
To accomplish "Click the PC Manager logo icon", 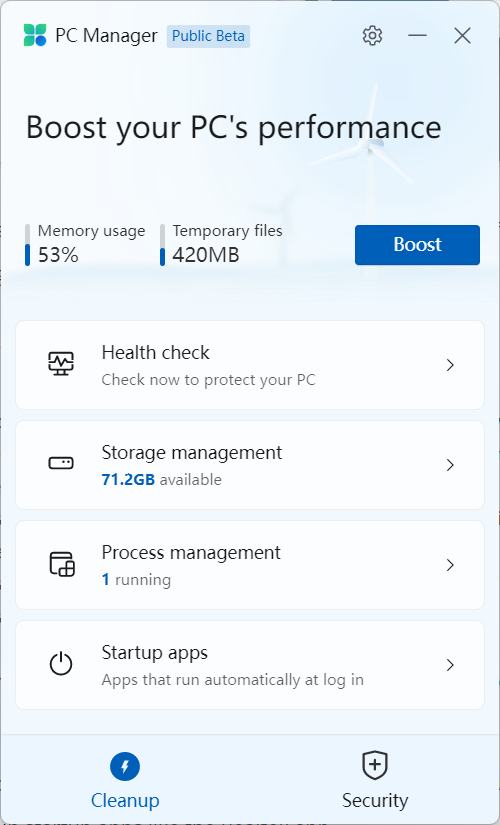I will pos(35,35).
